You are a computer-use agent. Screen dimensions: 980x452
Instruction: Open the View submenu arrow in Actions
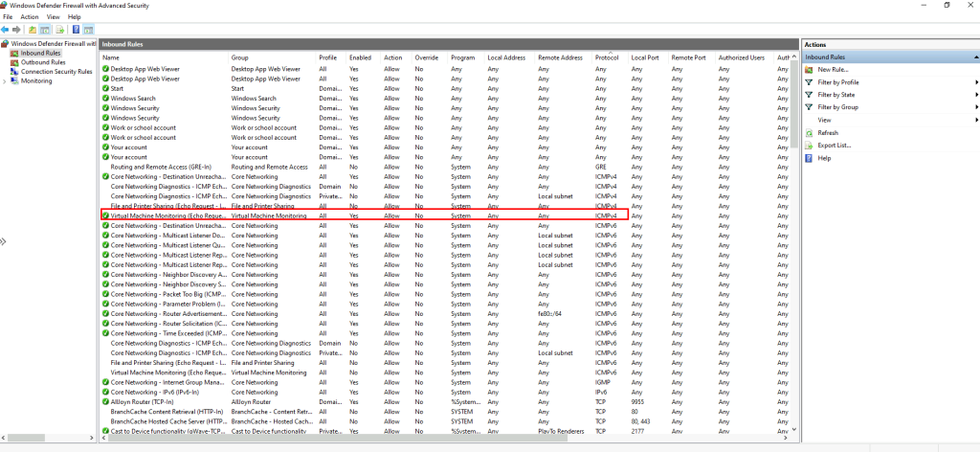pos(975,120)
